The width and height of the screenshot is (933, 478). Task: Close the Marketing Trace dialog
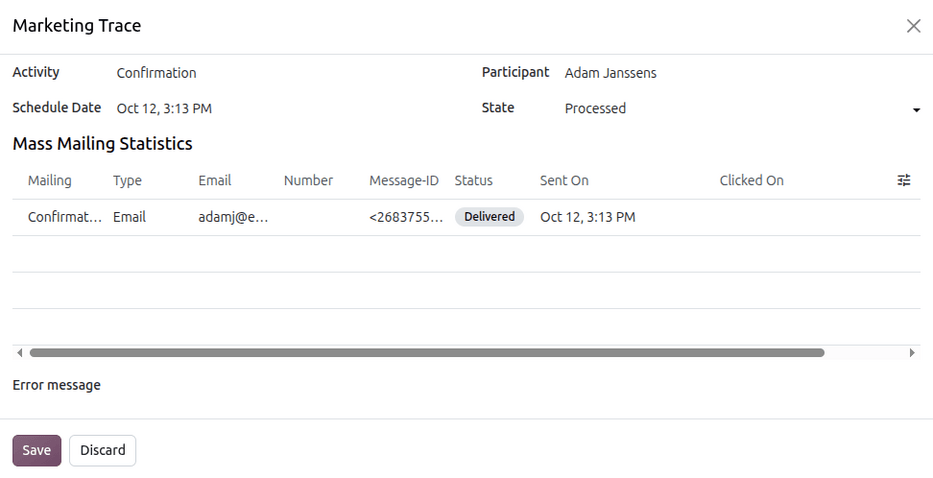pos(913,26)
